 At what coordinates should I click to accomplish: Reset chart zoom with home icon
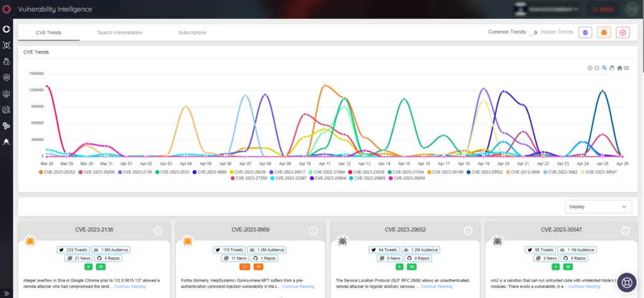coord(619,68)
